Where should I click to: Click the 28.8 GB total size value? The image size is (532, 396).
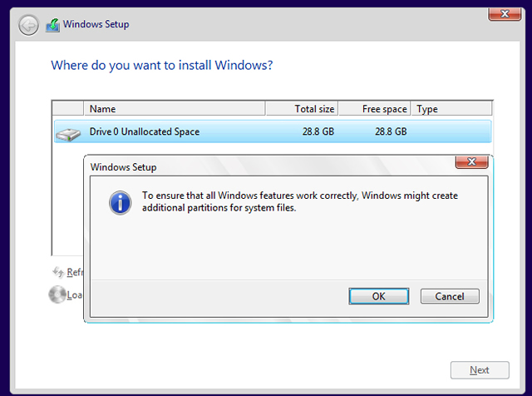[x=318, y=131]
